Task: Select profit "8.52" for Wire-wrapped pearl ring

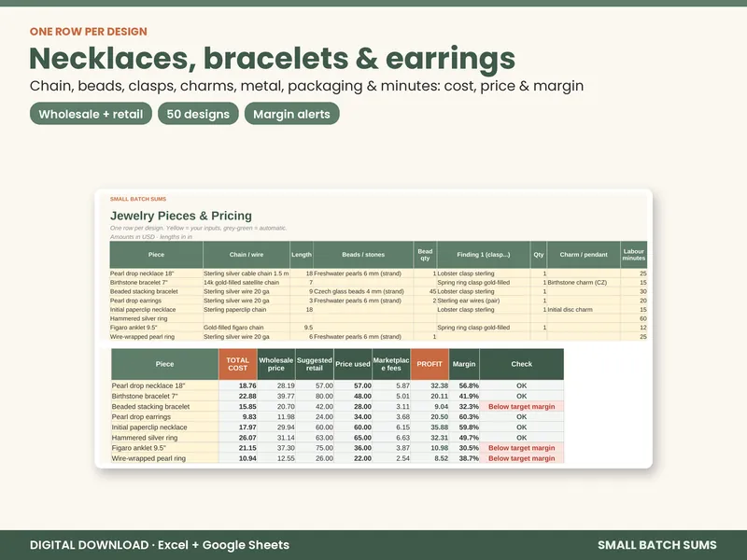Action: (430, 458)
